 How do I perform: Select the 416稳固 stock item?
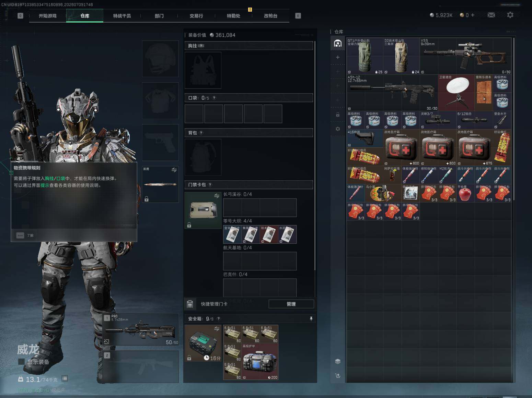point(365,138)
